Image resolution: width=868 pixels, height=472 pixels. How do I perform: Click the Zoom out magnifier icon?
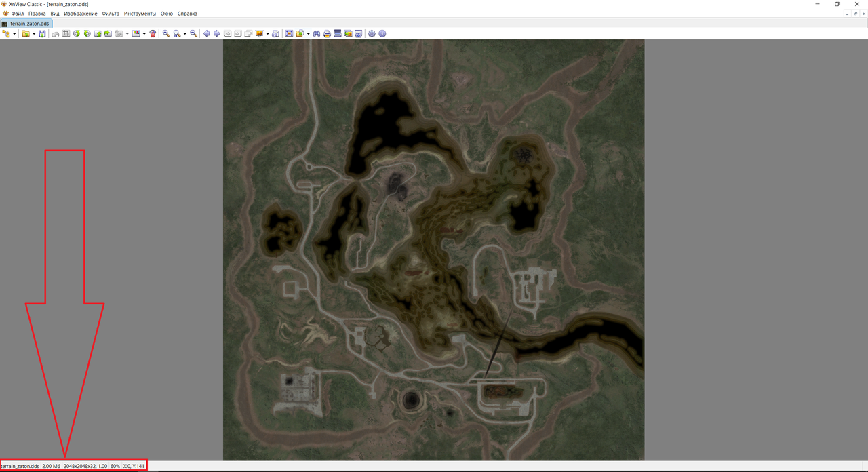click(x=193, y=33)
